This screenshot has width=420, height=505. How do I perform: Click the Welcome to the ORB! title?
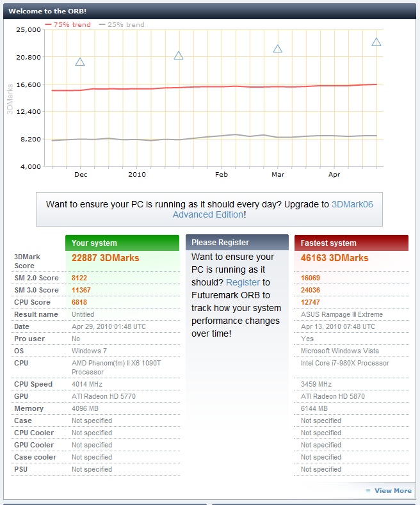[x=47, y=11]
